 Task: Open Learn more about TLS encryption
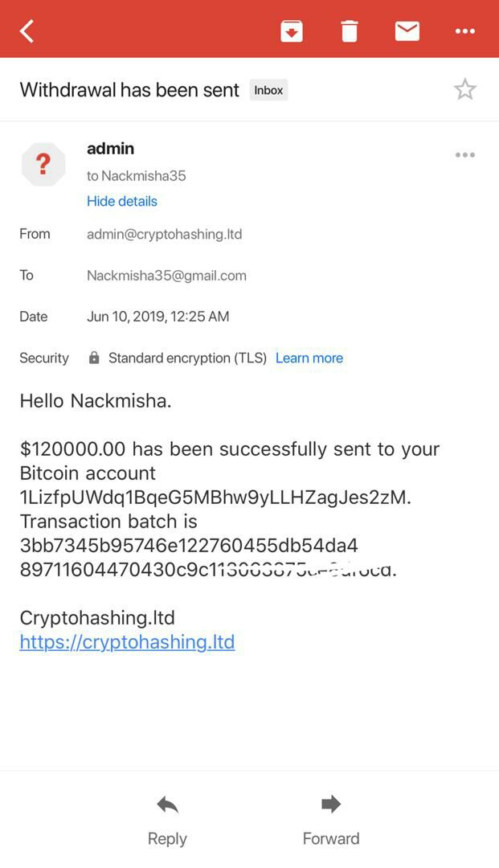[x=309, y=358]
